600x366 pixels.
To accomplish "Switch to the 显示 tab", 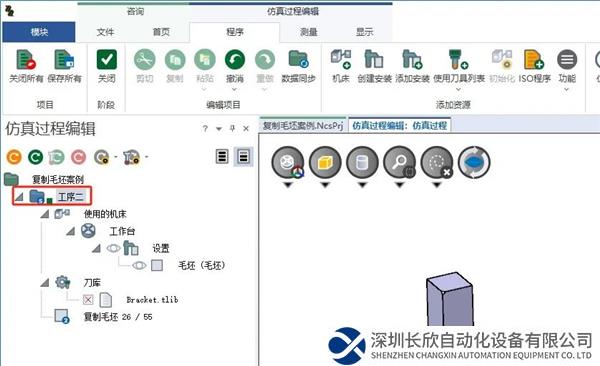I will click(364, 32).
